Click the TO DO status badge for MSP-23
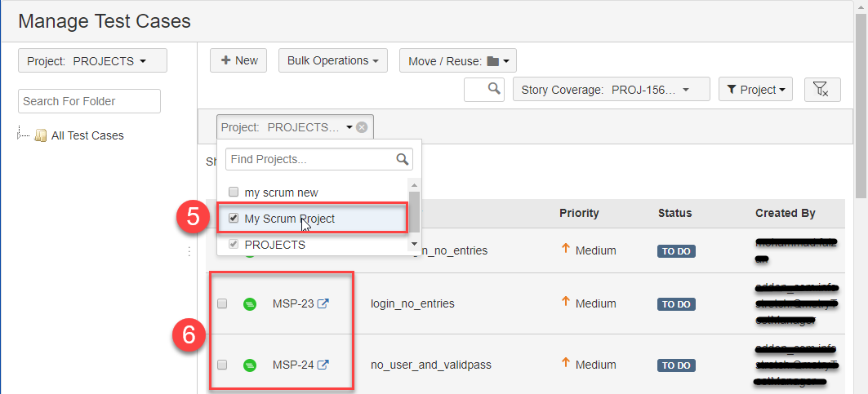 (x=676, y=304)
